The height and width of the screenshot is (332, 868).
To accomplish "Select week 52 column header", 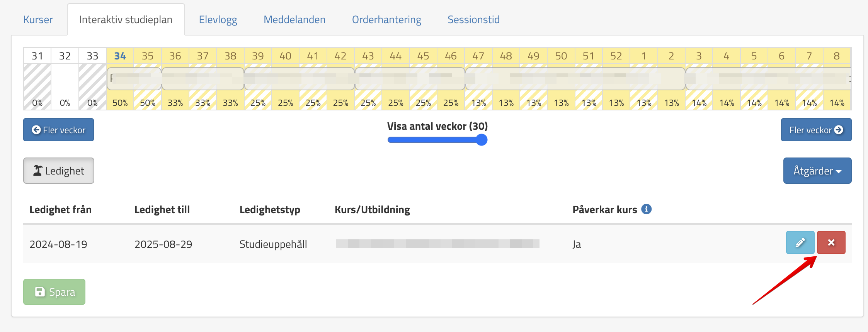I will 616,56.
